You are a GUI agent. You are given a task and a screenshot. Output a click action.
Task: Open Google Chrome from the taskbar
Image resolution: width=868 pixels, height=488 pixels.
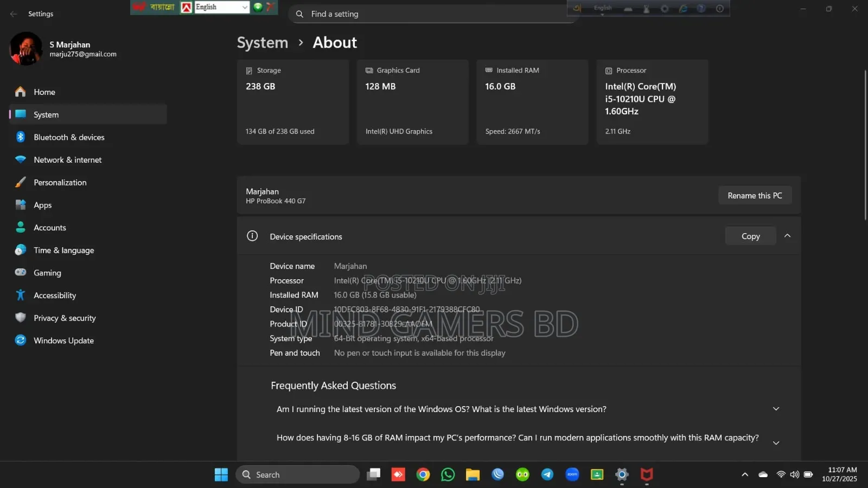423,475
